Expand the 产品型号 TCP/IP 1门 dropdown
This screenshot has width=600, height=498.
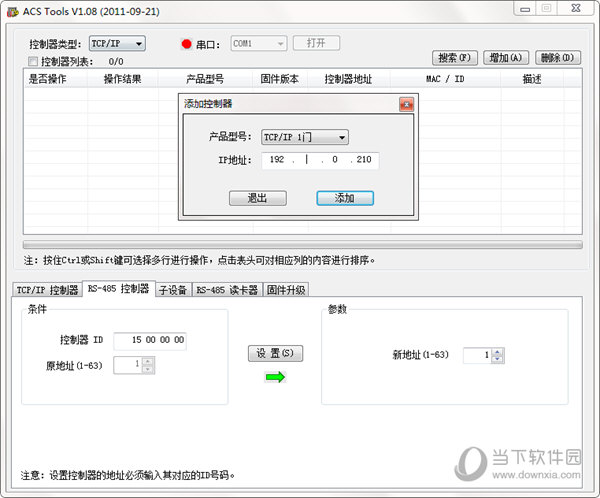305,137
